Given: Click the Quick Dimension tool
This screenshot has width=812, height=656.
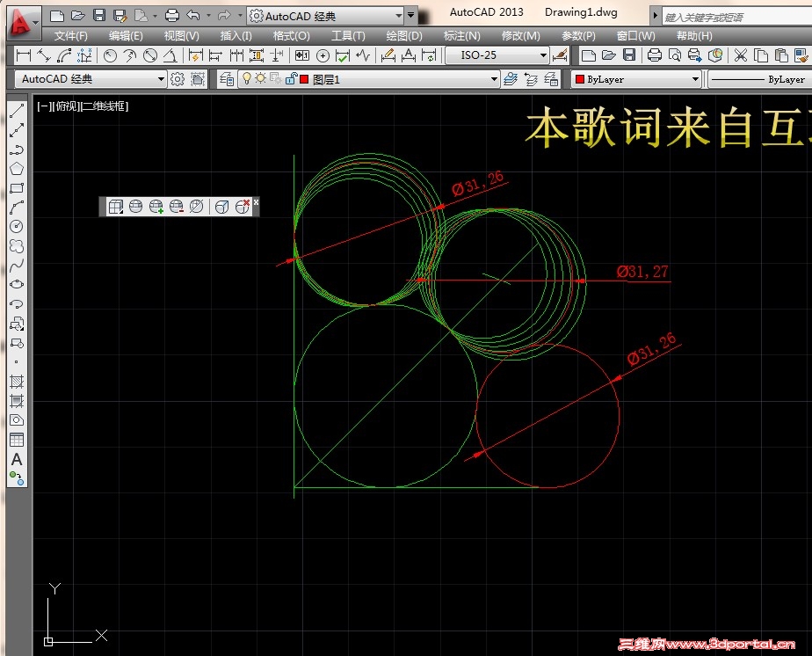Looking at the screenshot, I should click(x=195, y=55).
